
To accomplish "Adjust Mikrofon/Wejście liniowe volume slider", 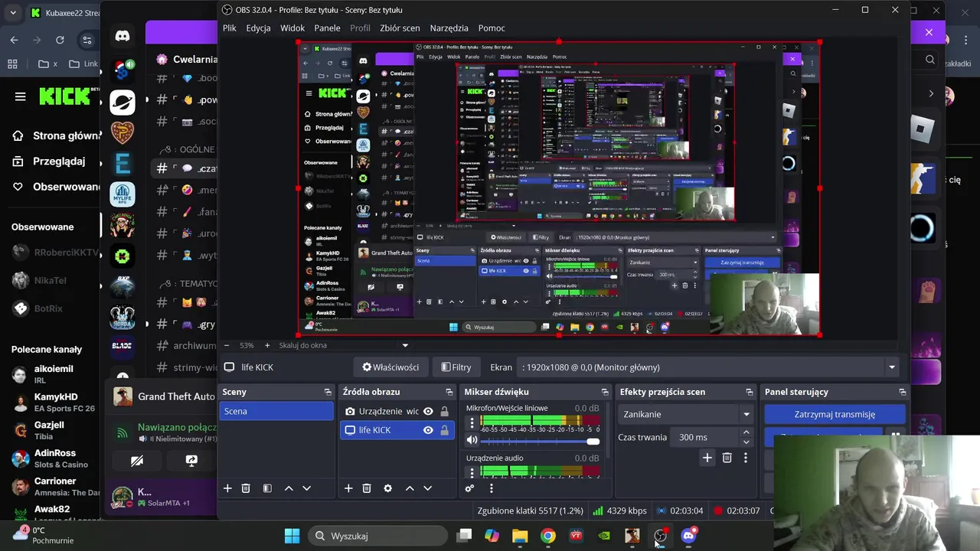I will [x=540, y=442].
